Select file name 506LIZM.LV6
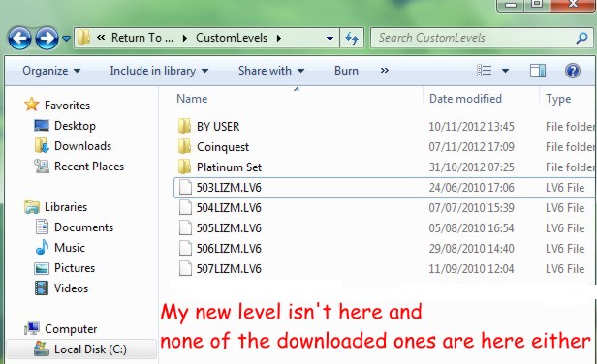597x364 pixels. pyautogui.click(x=229, y=249)
